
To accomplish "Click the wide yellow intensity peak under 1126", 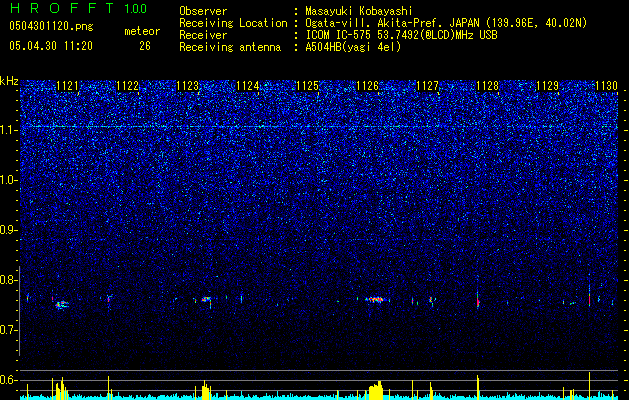I will click(x=376, y=390).
